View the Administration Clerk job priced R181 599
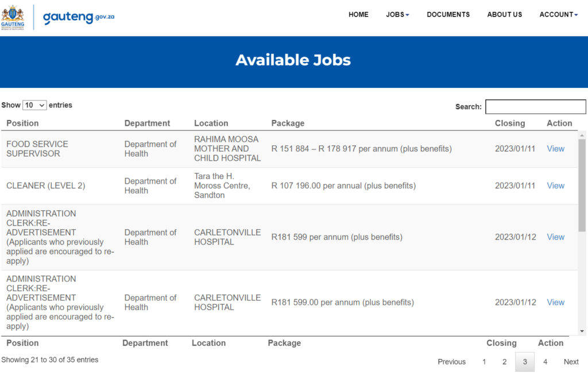Screen dimensions: 588x375 [555, 237]
